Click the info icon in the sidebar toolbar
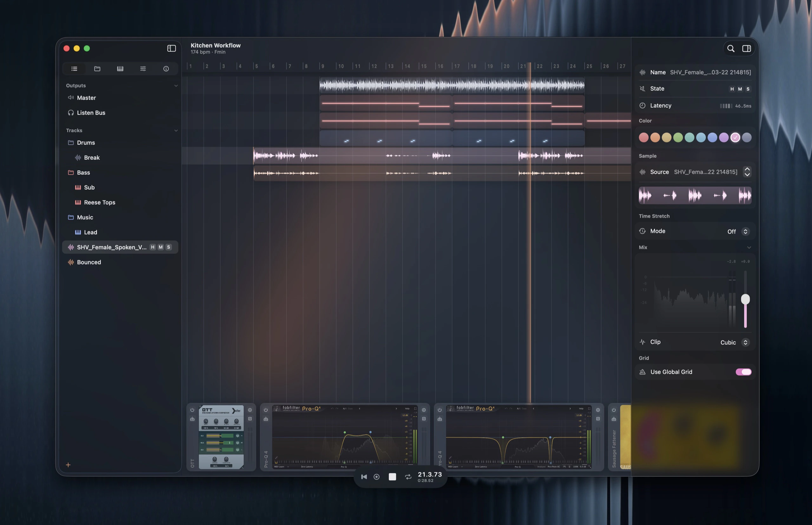The width and height of the screenshot is (812, 525). pyautogui.click(x=166, y=68)
